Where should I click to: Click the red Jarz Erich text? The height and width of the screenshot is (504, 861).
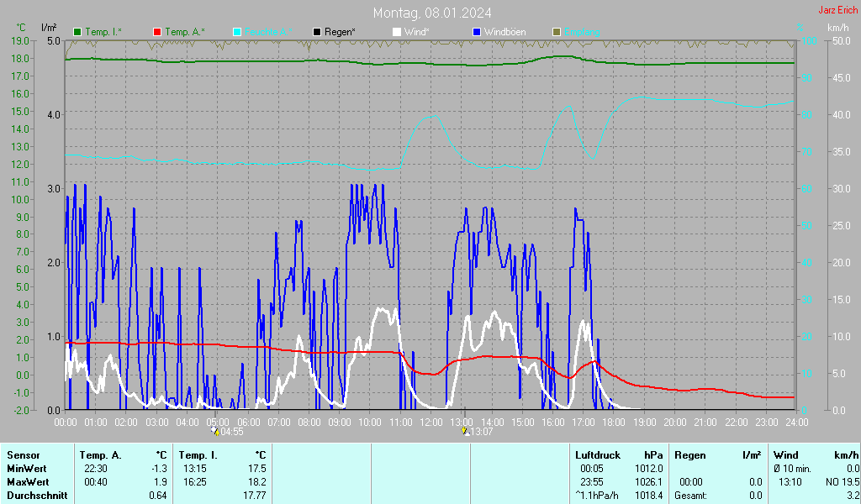coord(837,10)
